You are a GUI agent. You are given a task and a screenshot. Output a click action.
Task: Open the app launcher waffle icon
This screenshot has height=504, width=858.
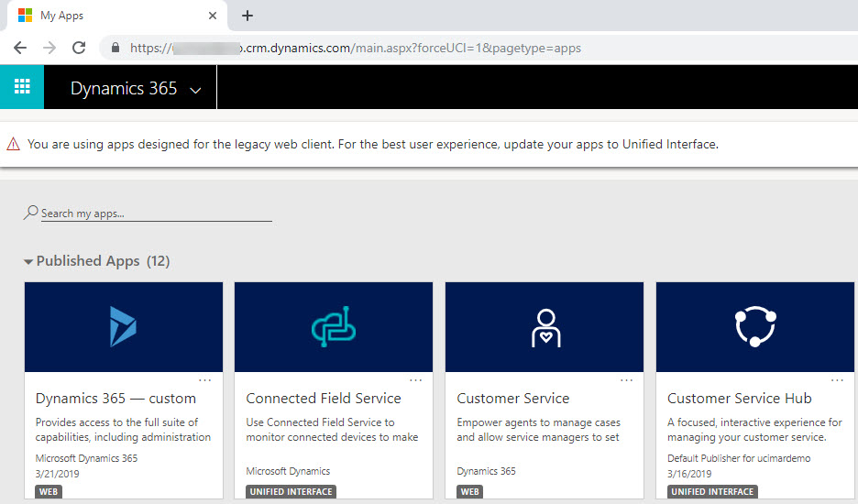[x=22, y=88]
